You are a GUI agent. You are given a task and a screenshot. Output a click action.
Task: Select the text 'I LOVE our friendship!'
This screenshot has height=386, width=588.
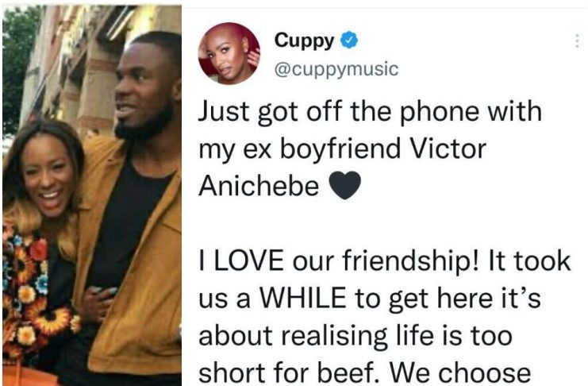tap(339, 261)
